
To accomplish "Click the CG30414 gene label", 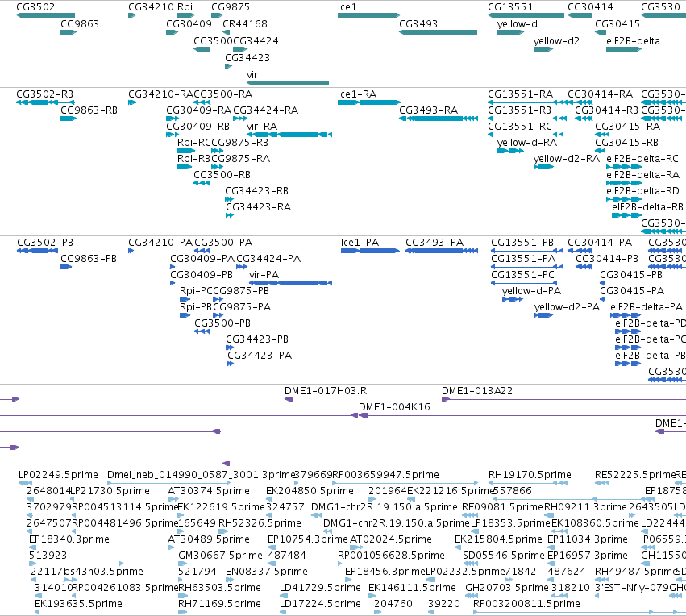I will 590,7.
